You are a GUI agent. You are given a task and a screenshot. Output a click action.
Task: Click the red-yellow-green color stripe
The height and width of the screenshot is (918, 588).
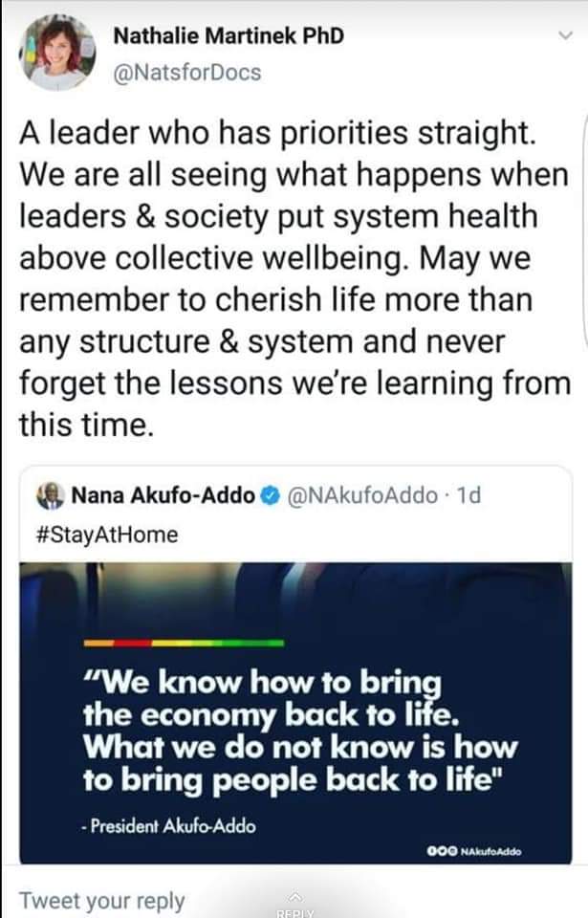[x=184, y=643]
